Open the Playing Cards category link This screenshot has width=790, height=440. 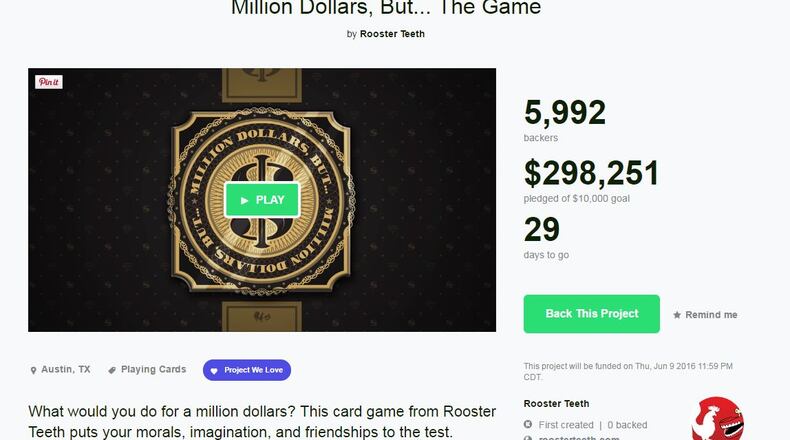[x=153, y=370]
